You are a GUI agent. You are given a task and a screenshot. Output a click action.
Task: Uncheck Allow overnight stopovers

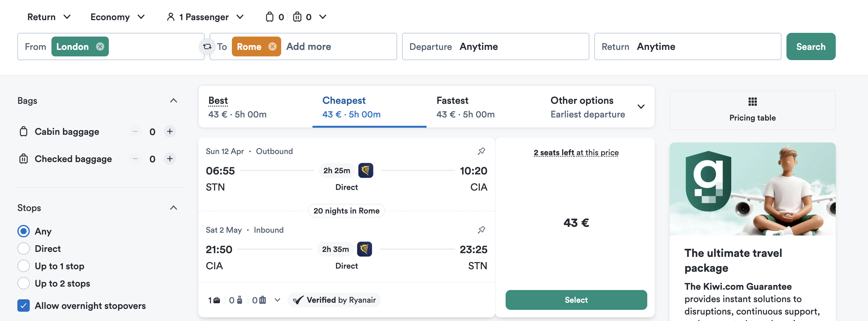pos(24,306)
